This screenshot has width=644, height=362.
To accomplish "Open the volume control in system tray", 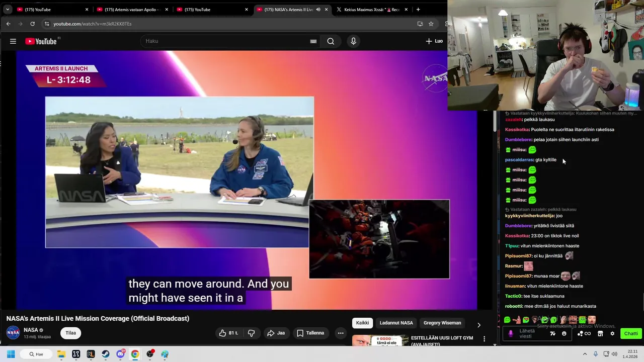I will click(614, 354).
